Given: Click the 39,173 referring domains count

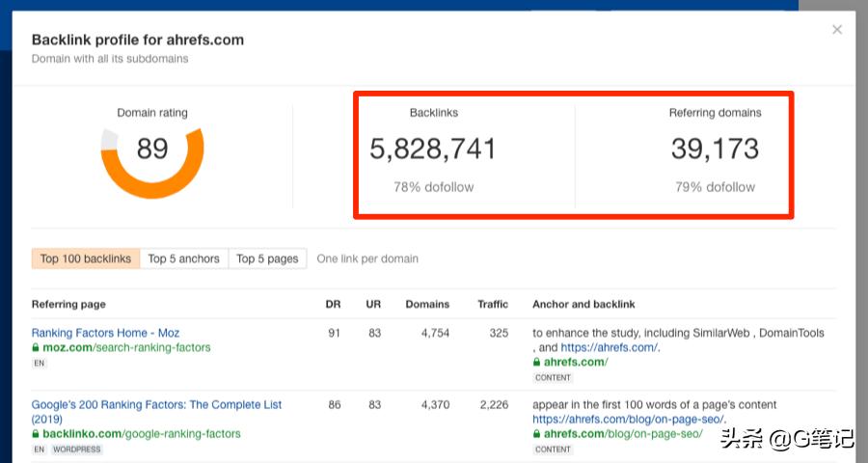Looking at the screenshot, I should pos(715,149).
